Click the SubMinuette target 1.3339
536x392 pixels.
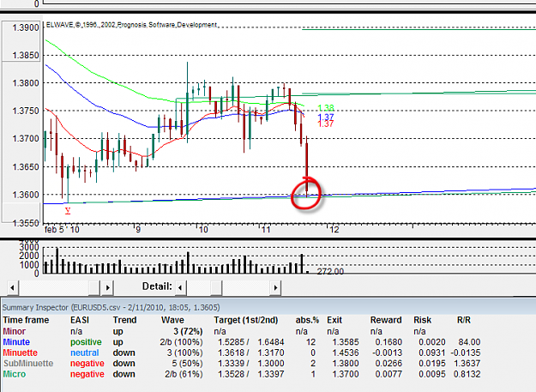pyautogui.click(x=232, y=364)
